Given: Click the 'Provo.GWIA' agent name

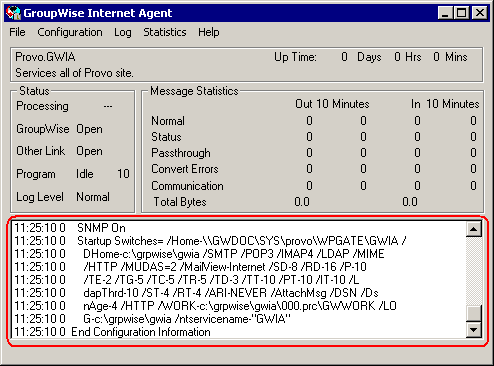Looking at the screenshot, I should pyautogui.click(x=45, y=57).
